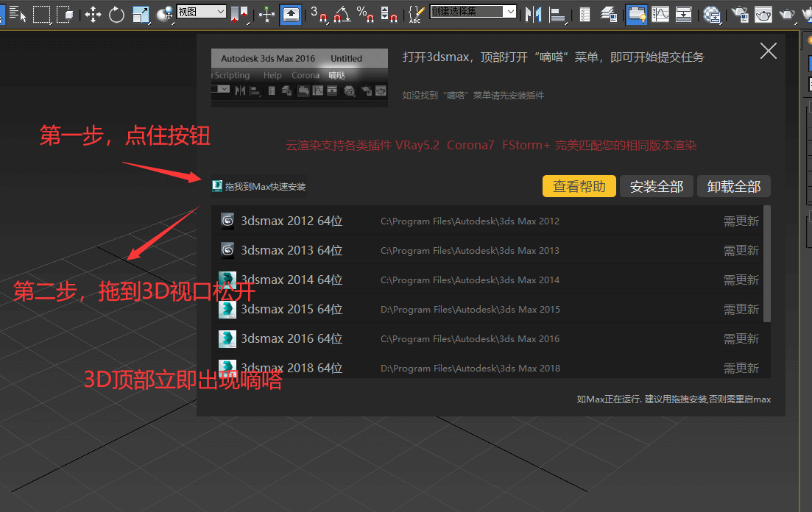
Task: Open the Material Editor
Action: click(712, 14)
